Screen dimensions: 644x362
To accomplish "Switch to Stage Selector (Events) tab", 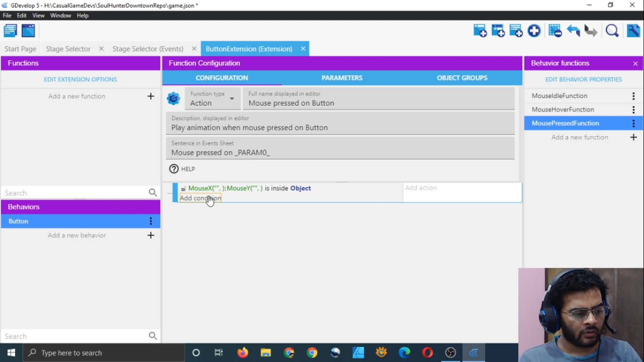I will point(148,49).
